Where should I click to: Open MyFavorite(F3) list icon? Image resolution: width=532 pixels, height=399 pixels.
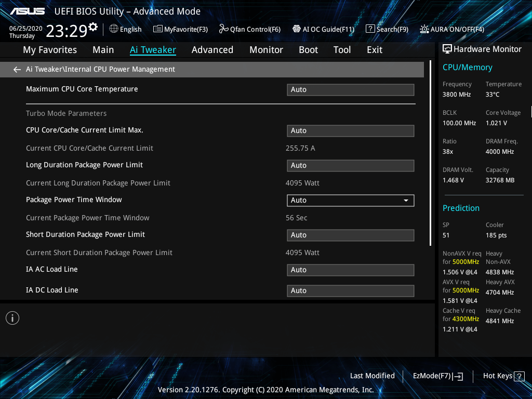tap(158, 29)
